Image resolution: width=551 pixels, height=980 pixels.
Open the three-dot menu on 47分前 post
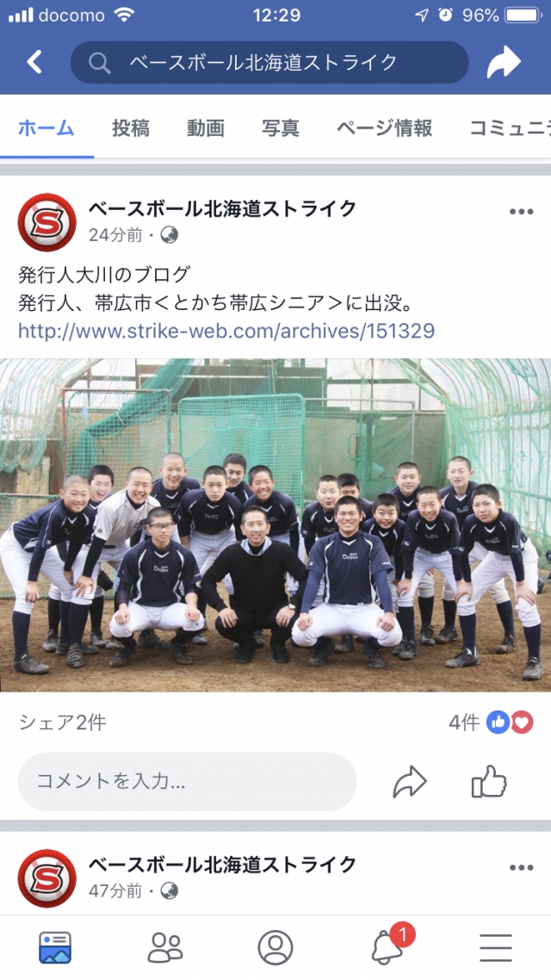pos(521,868)
